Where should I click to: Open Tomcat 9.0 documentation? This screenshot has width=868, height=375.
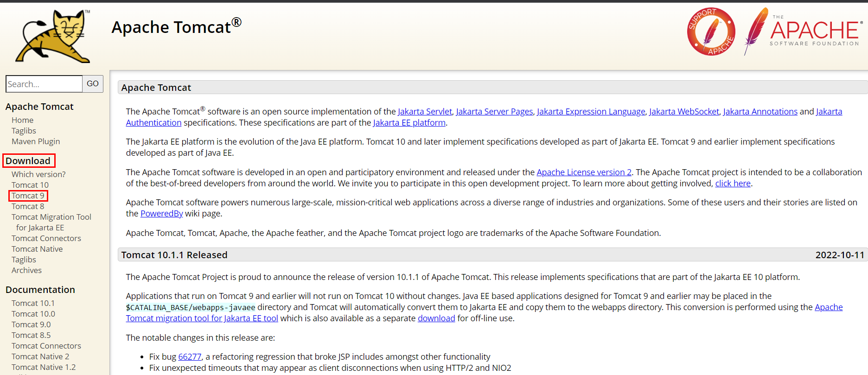click(31, 324)
